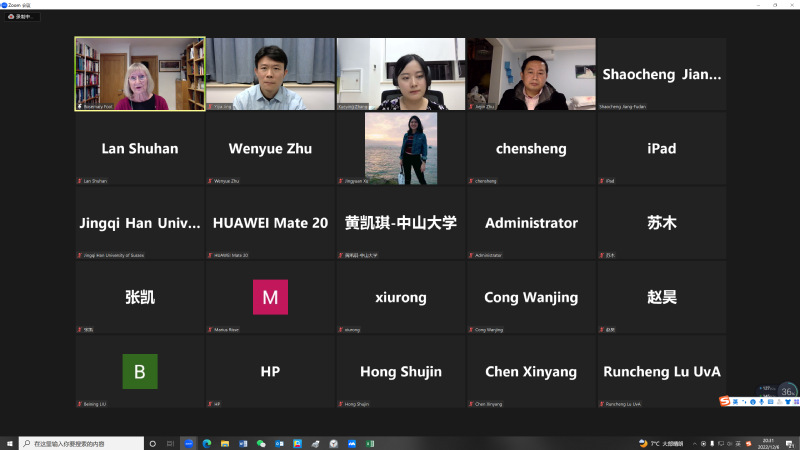Viewport: 800px width, 450px height.
Task: Open Zoom from the Windows taskbar
Action: (188, 443)
